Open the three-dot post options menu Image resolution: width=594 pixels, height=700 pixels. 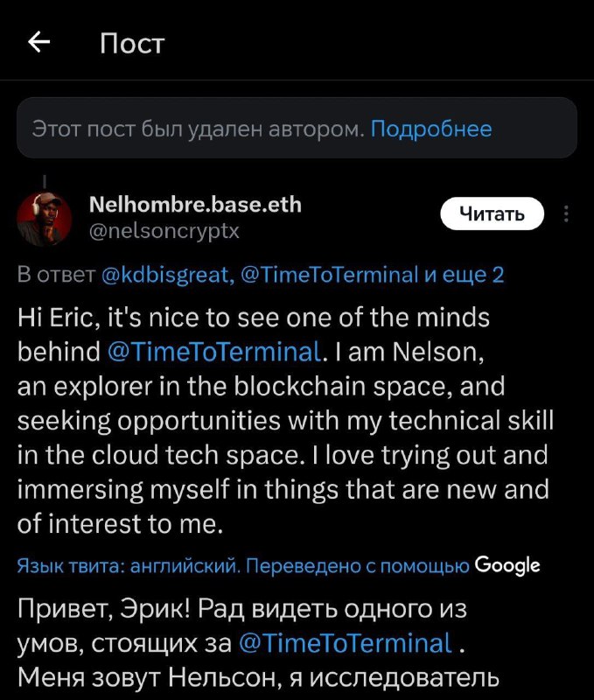tap(566, 214)
